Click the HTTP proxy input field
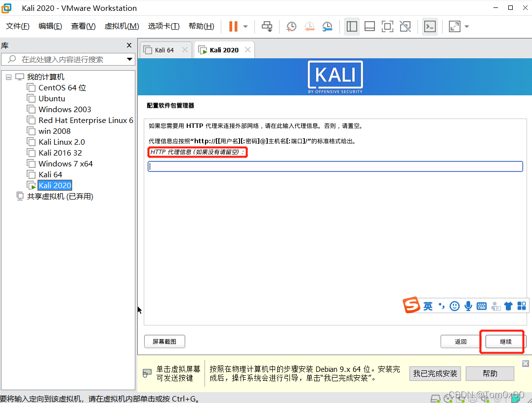This screenshot has height=403, width=532. tap(335, 166)
